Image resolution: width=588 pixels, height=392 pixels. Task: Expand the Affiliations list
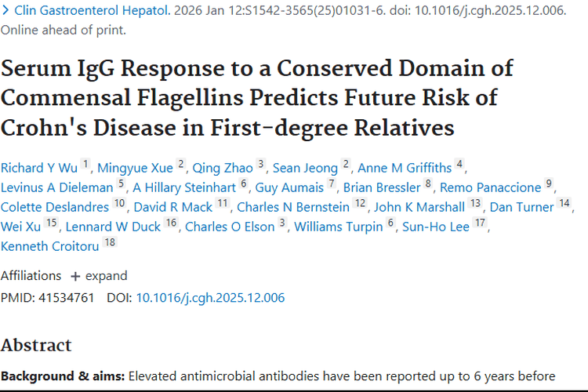[x=99, y=276]
